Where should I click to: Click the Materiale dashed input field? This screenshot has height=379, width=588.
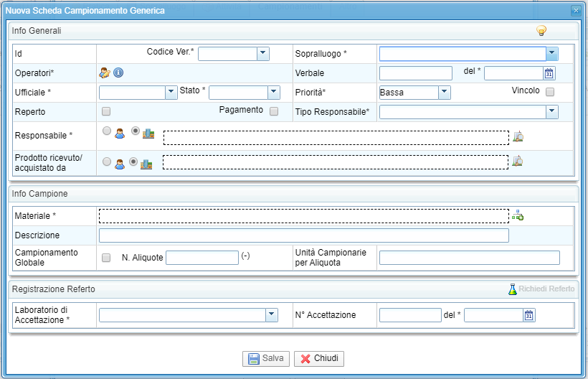[304, 216]
